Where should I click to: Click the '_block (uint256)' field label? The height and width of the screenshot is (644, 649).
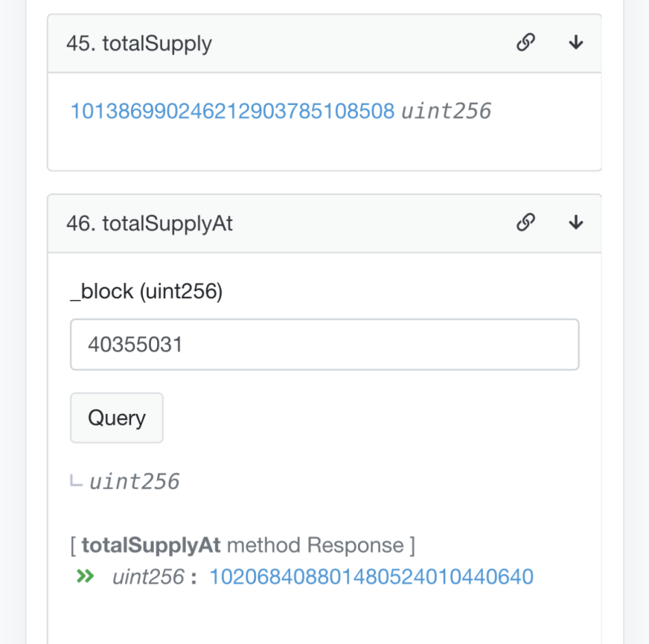point(146,291)
